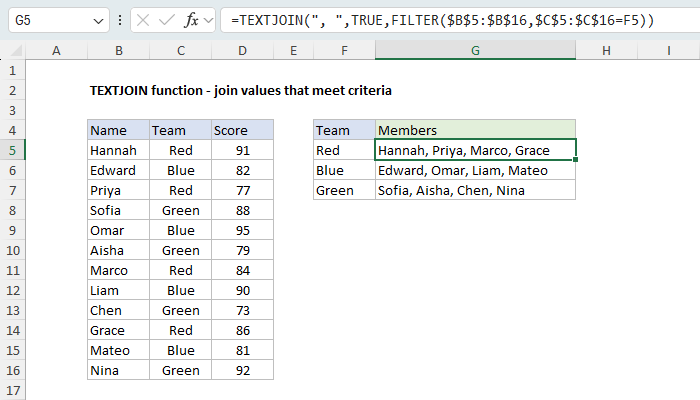The image size is (700, 400).
Task: Click the 'Name' header cell
Action: [x=118, y=130]
